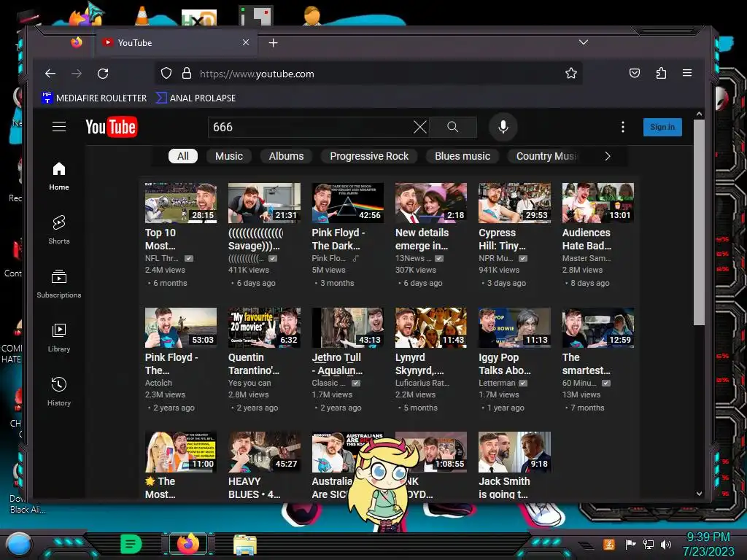747x560 pixels.
Task: Open the Quentin Tarantino video title
Action: pos(253,364)
